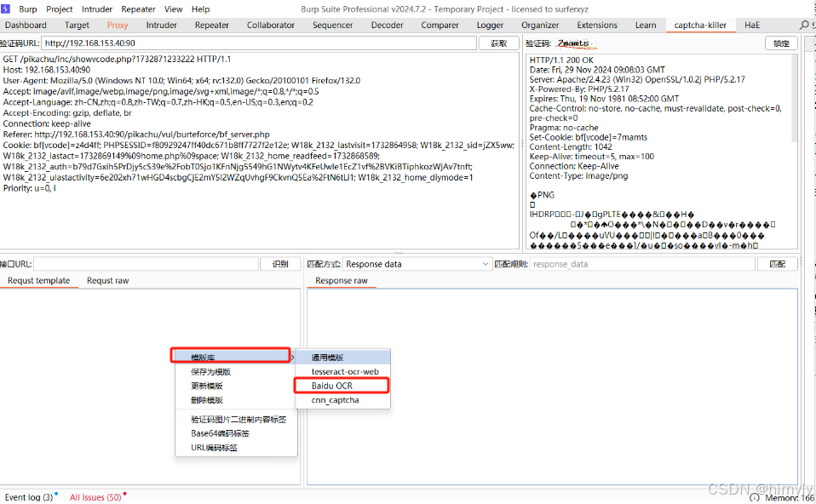
Task: Open the View menu
Action: 173,9
